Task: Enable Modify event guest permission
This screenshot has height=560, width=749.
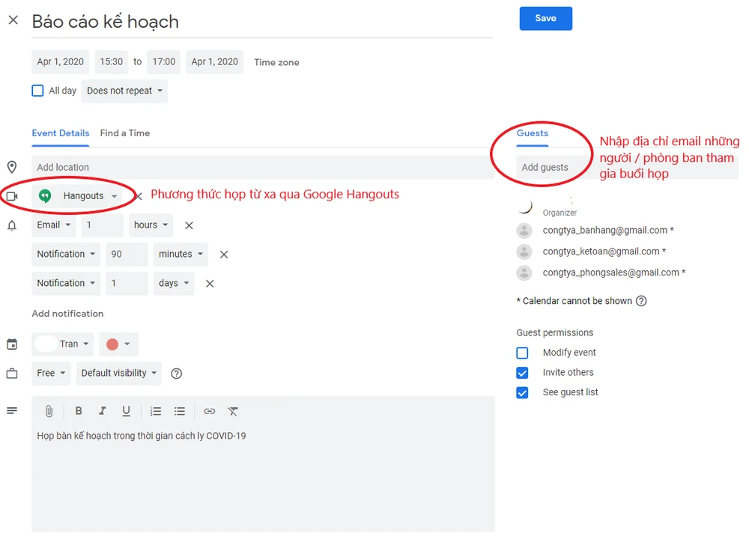Action: [522, 352]
